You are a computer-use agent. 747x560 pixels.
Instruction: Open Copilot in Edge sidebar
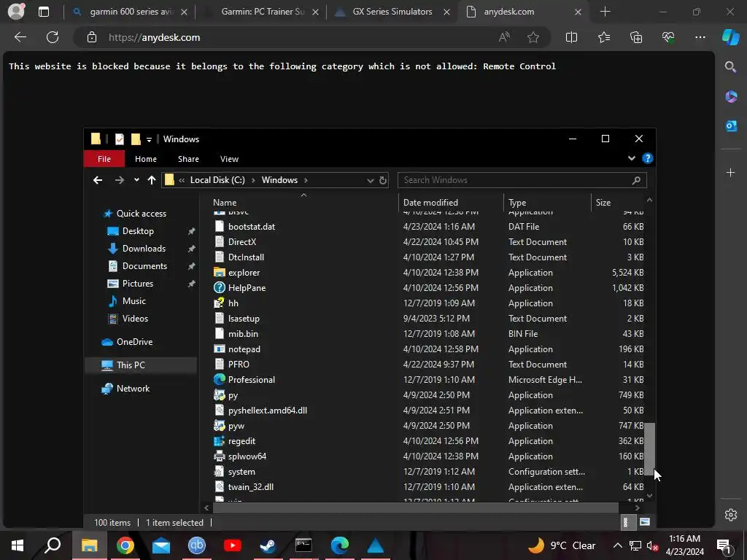pyautogui.click(x=731, y=37)
